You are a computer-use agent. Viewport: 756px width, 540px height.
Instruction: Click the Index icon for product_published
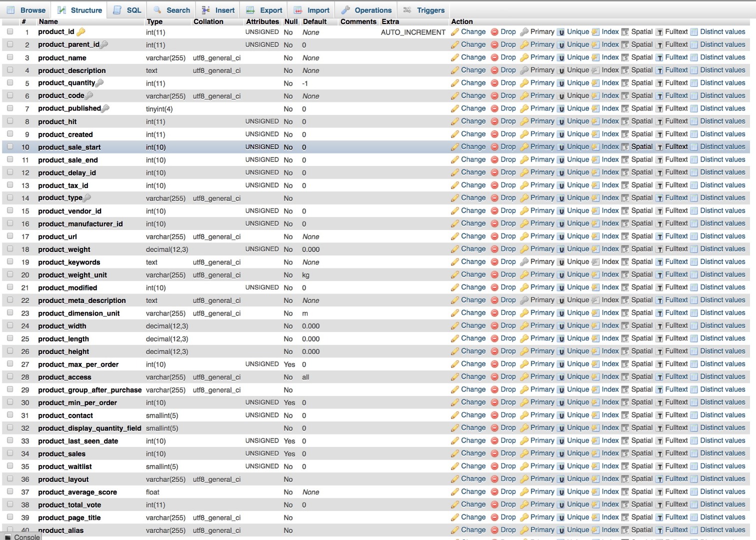[x=595, y=108]
